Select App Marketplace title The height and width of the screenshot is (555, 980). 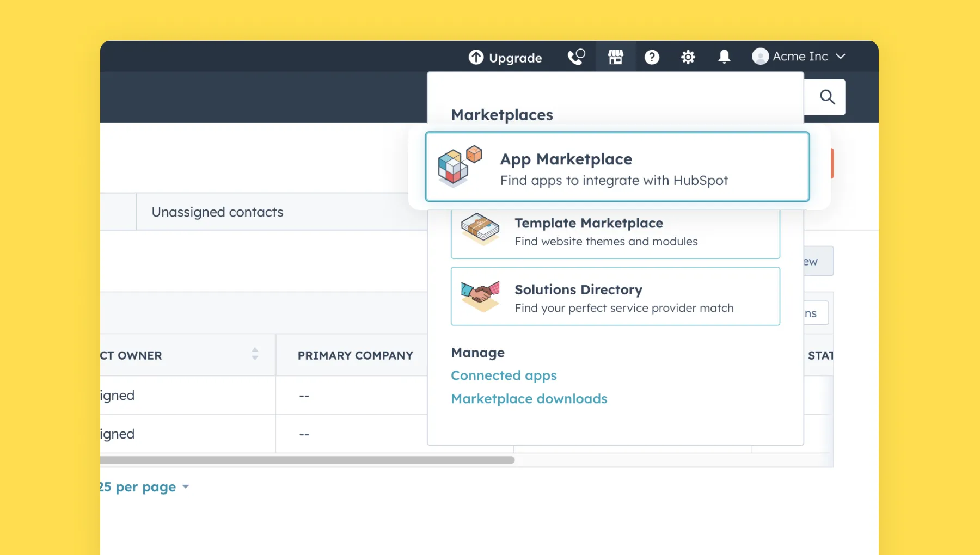(566, 159)
